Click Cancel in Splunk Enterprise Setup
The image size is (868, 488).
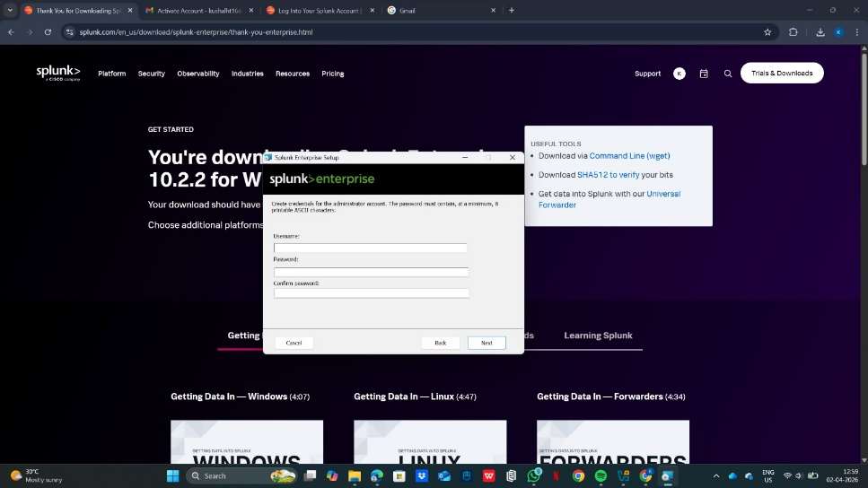[294, 343]
